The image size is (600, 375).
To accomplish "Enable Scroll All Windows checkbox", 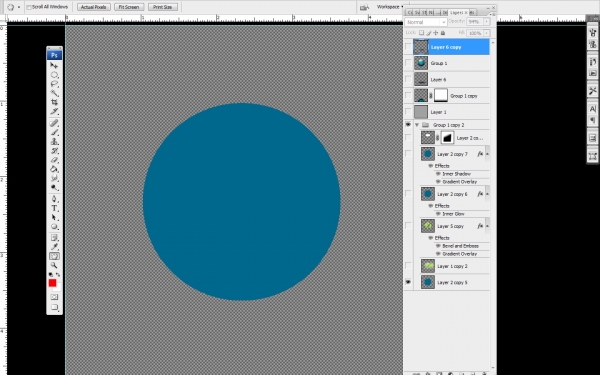I will pos(29,7).
